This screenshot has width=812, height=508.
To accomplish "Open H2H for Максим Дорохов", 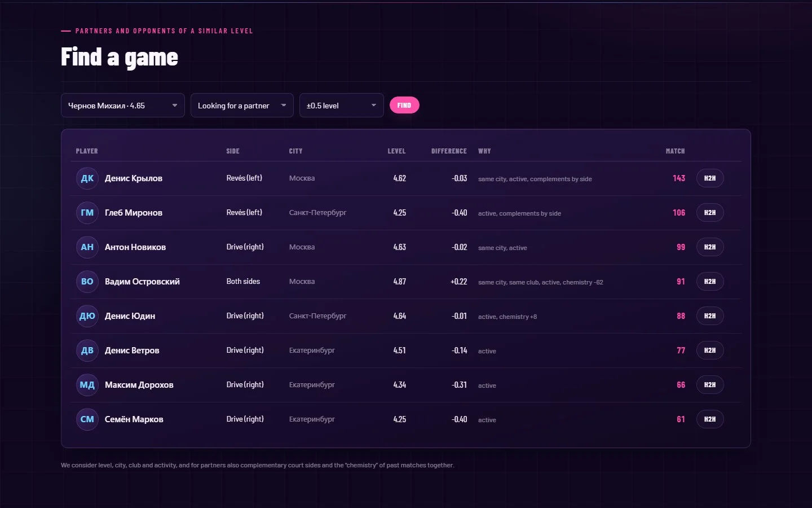I will click(x=710, y=385).
